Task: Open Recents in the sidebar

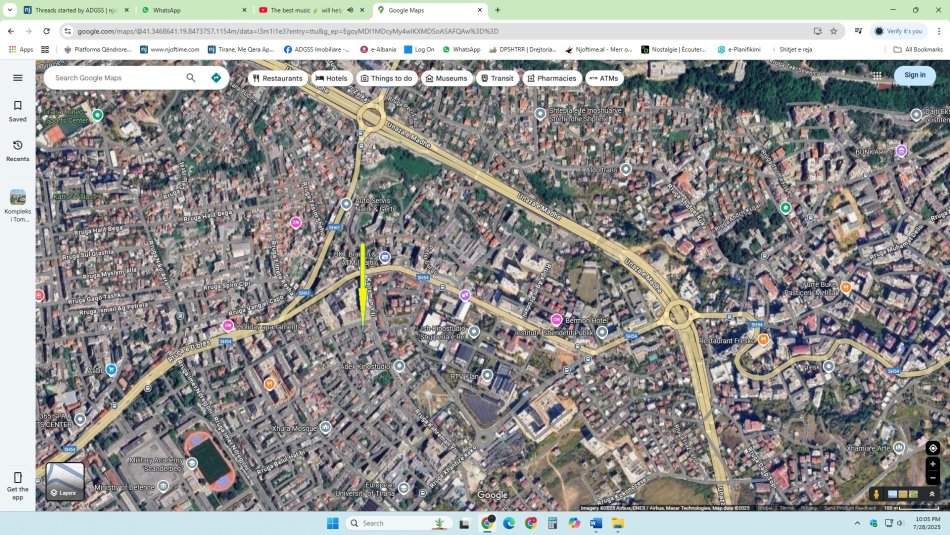Action: click(x=17, y=150)
